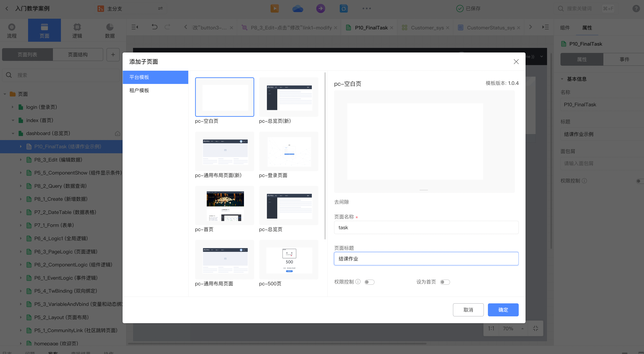Click the 取消 button
644x354 pixels.
[468, 310]
